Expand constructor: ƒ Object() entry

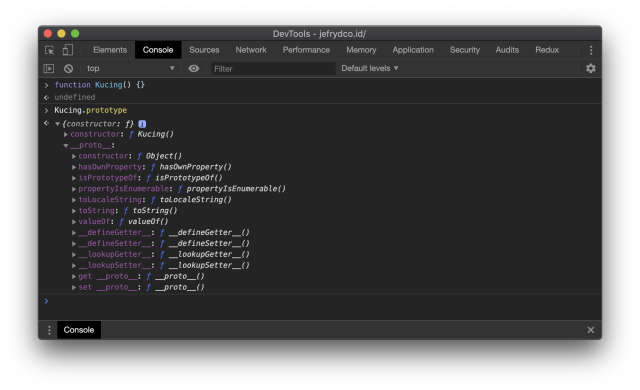pos(74,156)
